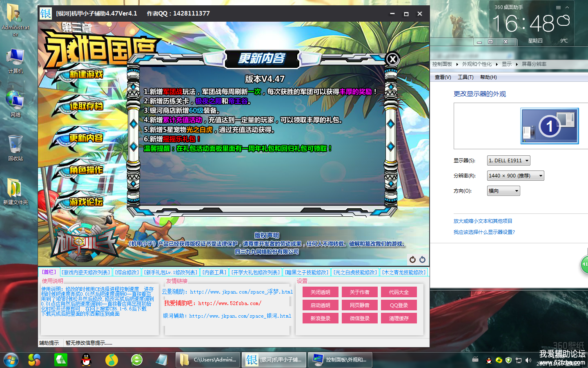The image size is (588, 368).
Task: Click the right rotate arrow icon in the game
Action: [422, 260]
